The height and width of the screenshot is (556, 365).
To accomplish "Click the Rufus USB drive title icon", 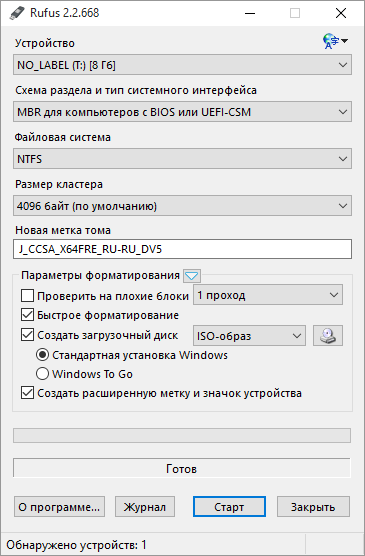I will pos(17,13).
